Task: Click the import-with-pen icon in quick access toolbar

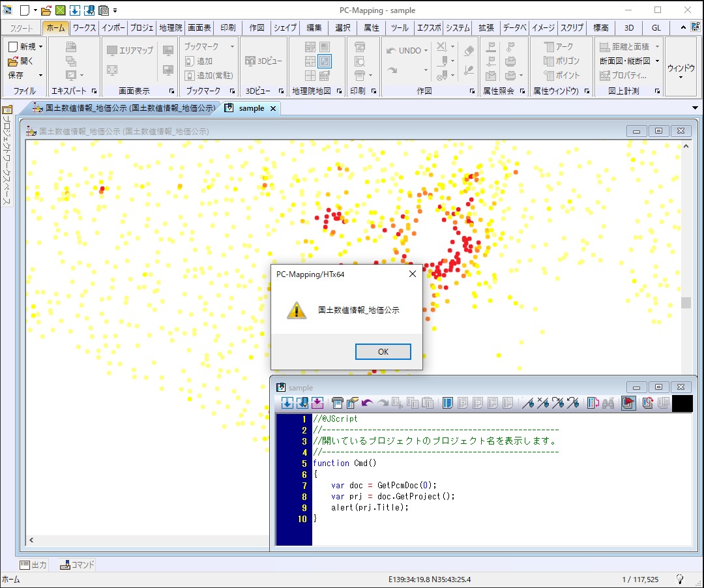Action: point(89,10)
